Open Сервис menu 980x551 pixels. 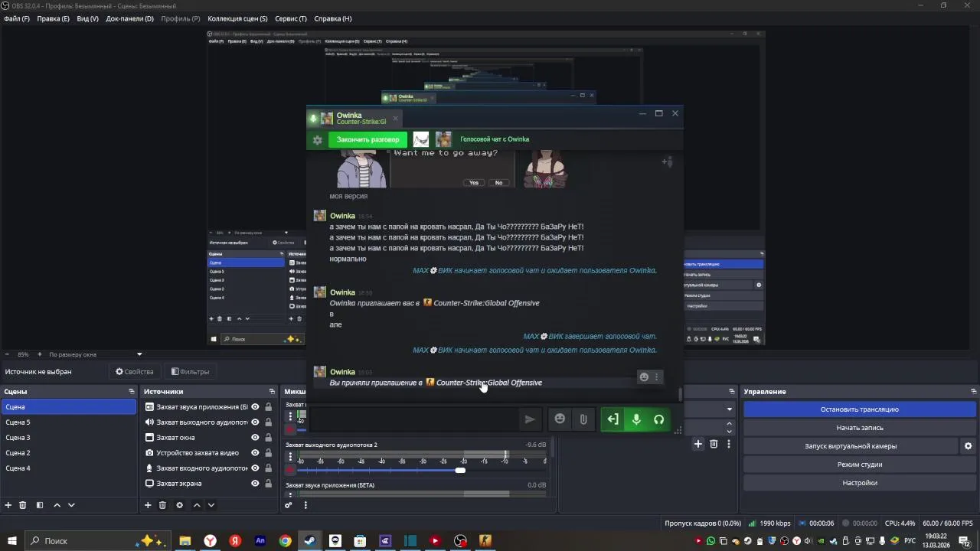point(290,18)
